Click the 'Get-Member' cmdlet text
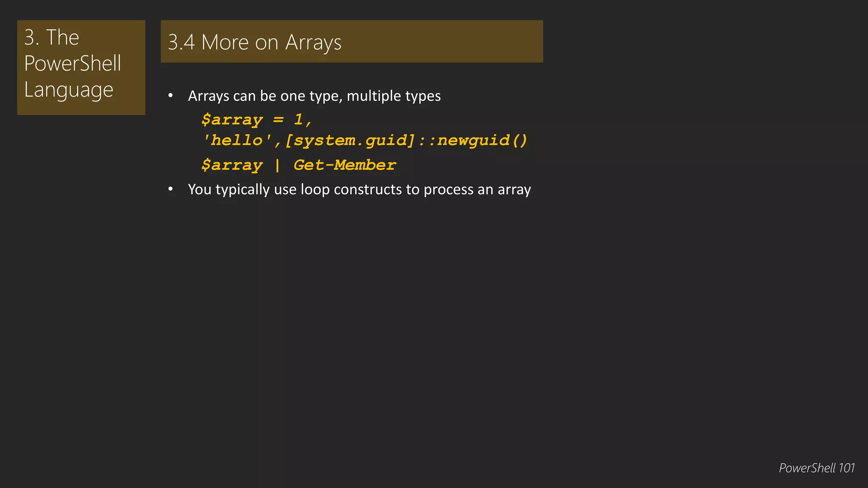The image size is (868, 488). click(345, 165)
